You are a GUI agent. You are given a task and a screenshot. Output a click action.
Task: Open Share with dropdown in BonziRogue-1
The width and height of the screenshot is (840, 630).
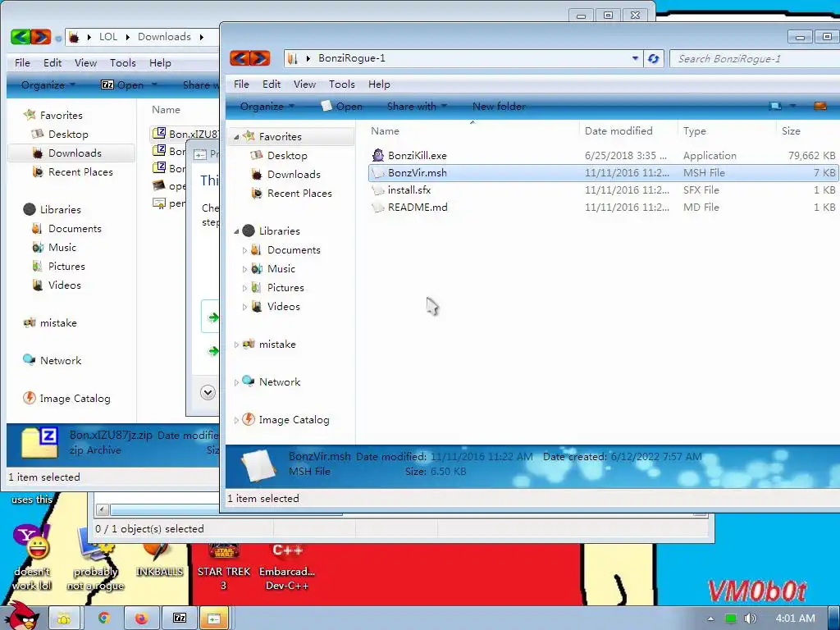coord(417,106)
